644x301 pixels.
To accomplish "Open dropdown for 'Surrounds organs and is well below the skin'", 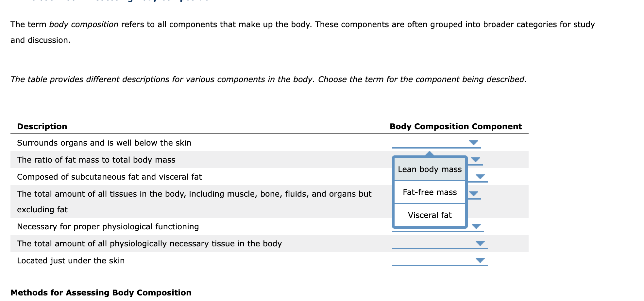I will 474,142.
